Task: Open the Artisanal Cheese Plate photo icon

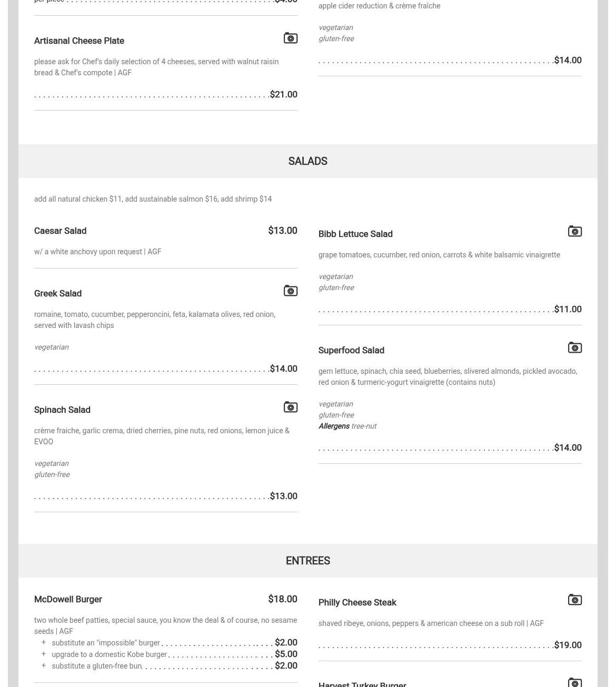Action: point(291,38)
